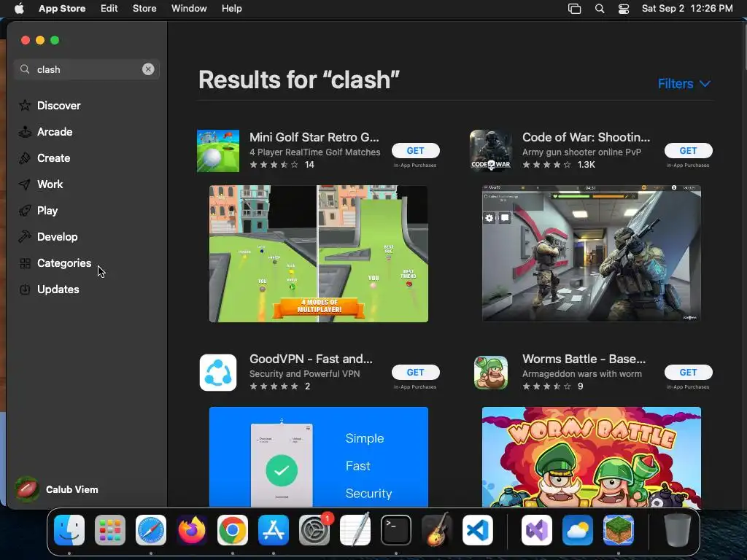
Task: Clear the search field with the x icon
Action: click(x=148, y=69)
